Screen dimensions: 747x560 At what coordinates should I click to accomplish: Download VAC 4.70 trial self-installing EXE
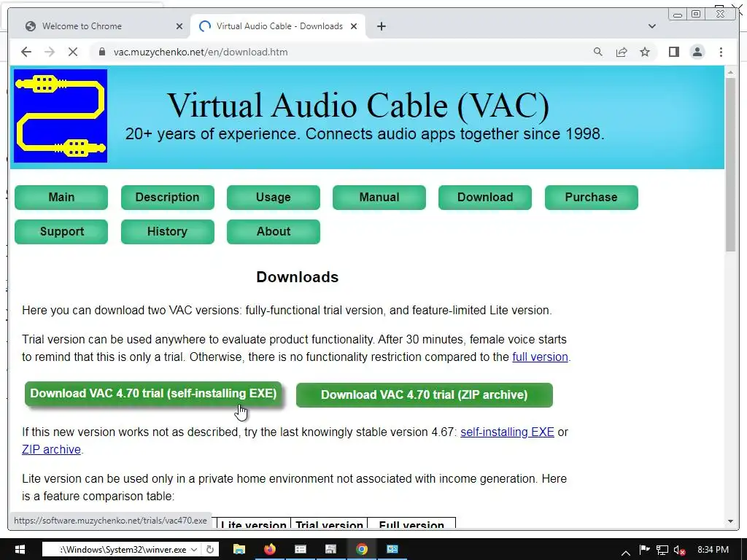pos(153,393)
